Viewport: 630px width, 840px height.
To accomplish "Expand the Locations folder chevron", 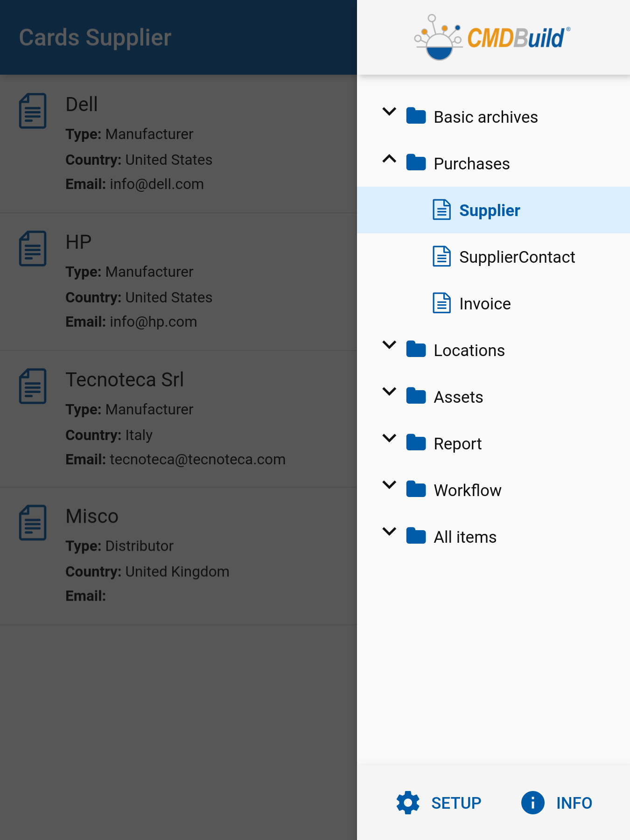I will tap(389, 345).
